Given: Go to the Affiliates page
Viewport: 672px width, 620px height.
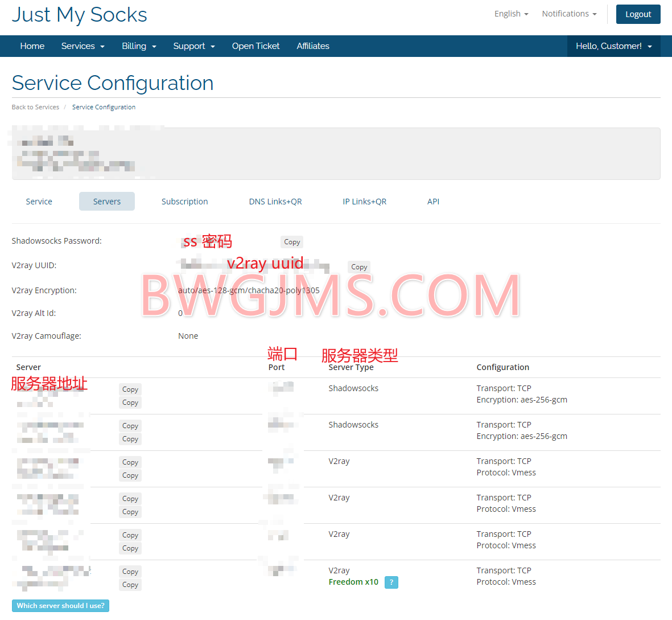Looking at the screenshot, I should point(313,46).
